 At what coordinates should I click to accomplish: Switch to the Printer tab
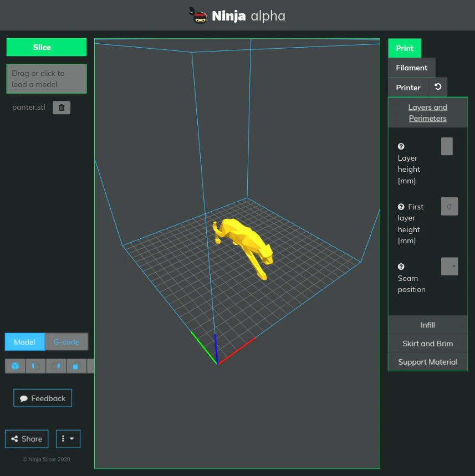point(408,88)
